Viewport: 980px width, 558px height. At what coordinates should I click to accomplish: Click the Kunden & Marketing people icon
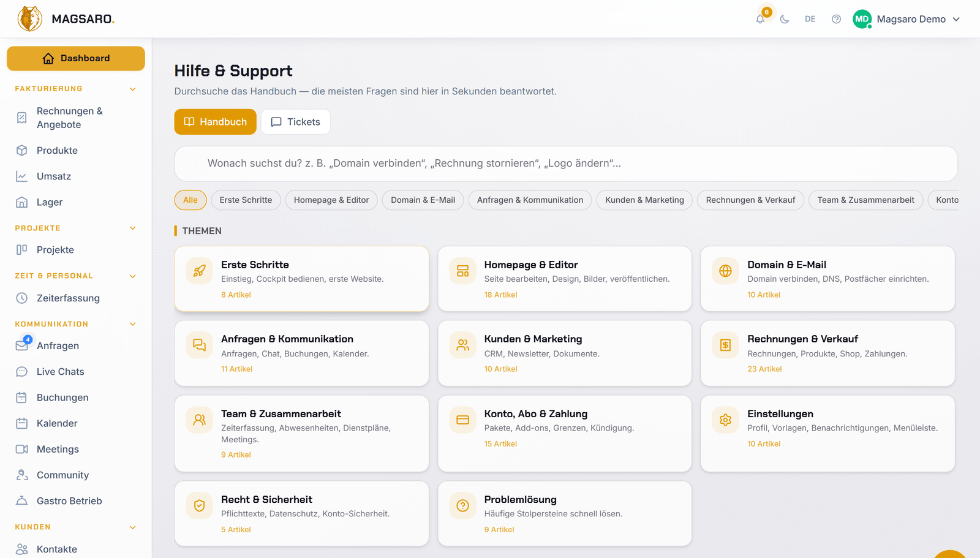(462, 345)
